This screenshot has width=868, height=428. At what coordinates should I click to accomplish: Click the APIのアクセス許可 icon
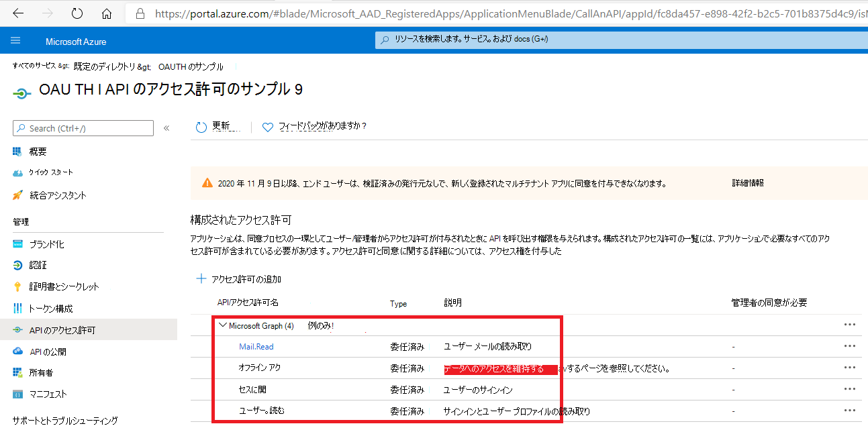pos(17,330)
